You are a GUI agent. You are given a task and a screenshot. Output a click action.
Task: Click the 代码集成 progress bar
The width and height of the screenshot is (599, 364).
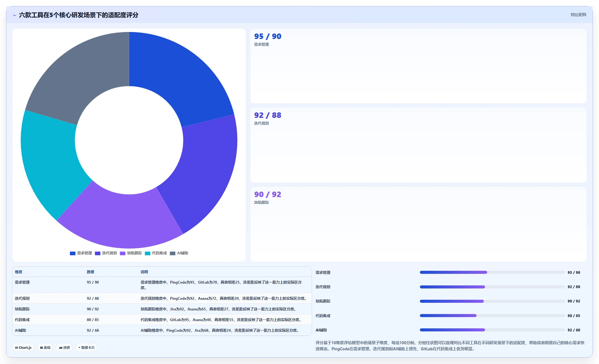[492, 316]
